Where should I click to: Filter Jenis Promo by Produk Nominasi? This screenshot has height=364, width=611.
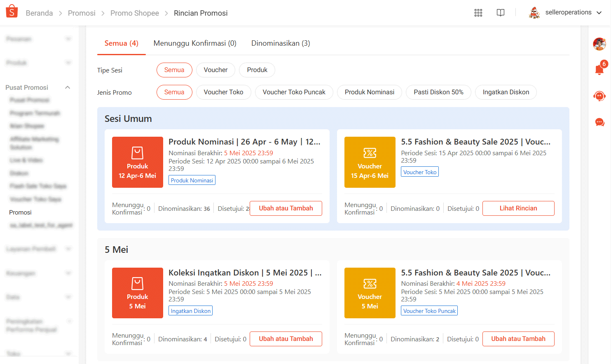click(x=370, y=92)
